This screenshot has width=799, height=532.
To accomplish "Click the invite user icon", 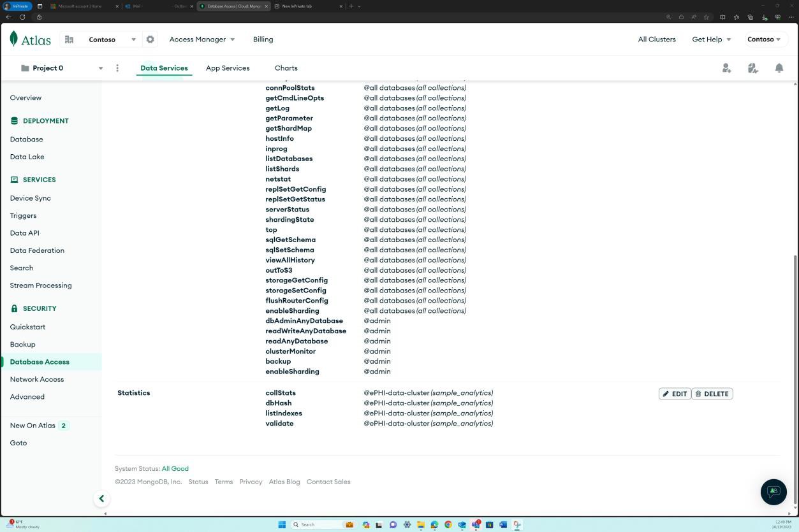I will click(x=726, y=68).
